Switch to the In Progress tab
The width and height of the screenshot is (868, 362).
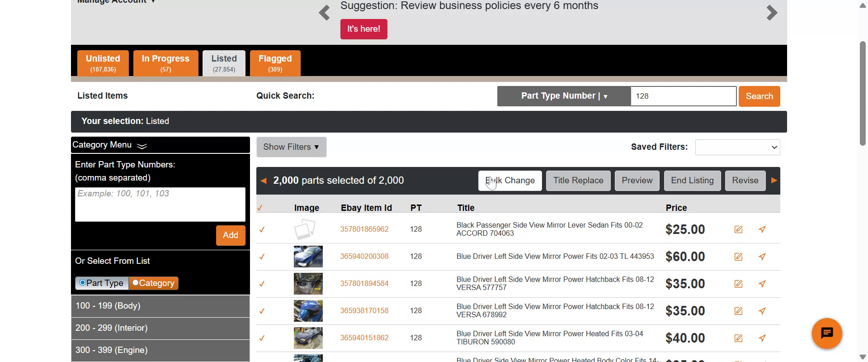click(165, 63)
